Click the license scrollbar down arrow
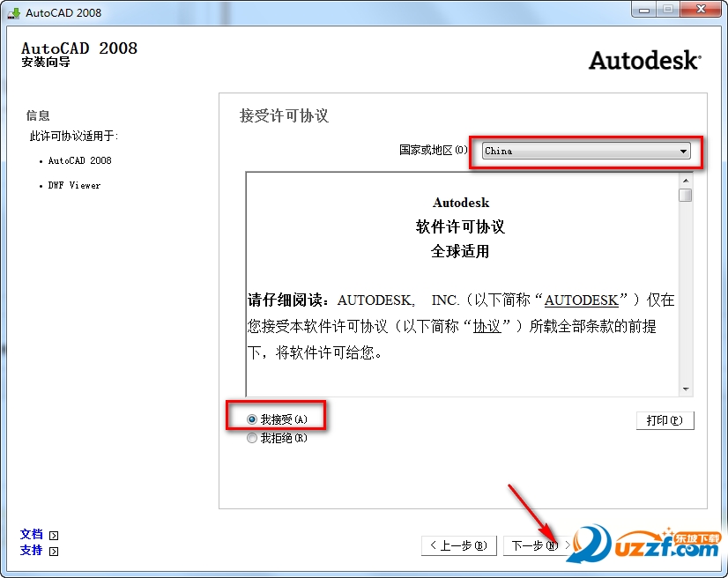Screen dimensions: 728x578 (x=685, y=389)
